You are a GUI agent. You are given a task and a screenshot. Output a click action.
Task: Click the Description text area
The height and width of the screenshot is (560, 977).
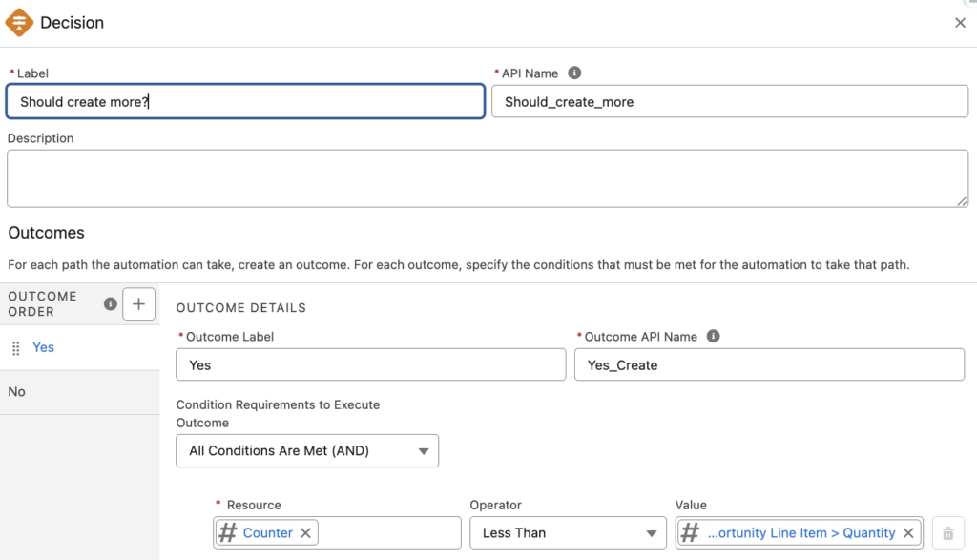pyautogui.click(x=487, y=178)
